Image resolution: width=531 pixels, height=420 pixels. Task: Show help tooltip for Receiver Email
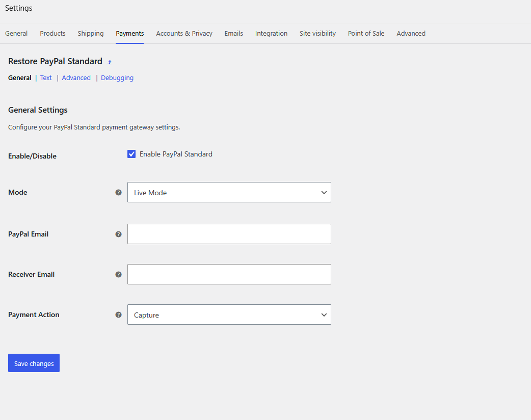click(x=119, y=274)
